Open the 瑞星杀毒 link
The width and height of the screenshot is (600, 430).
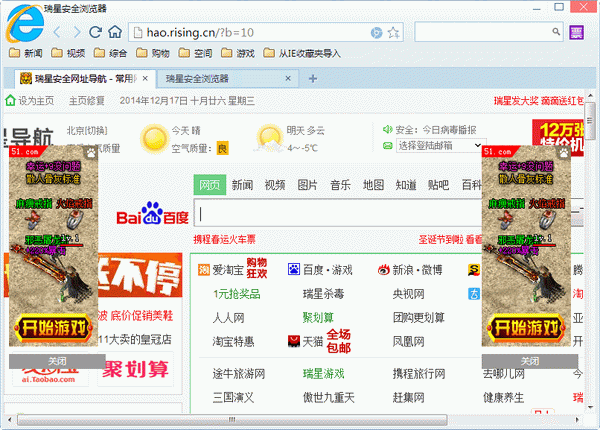coord(323,294)
